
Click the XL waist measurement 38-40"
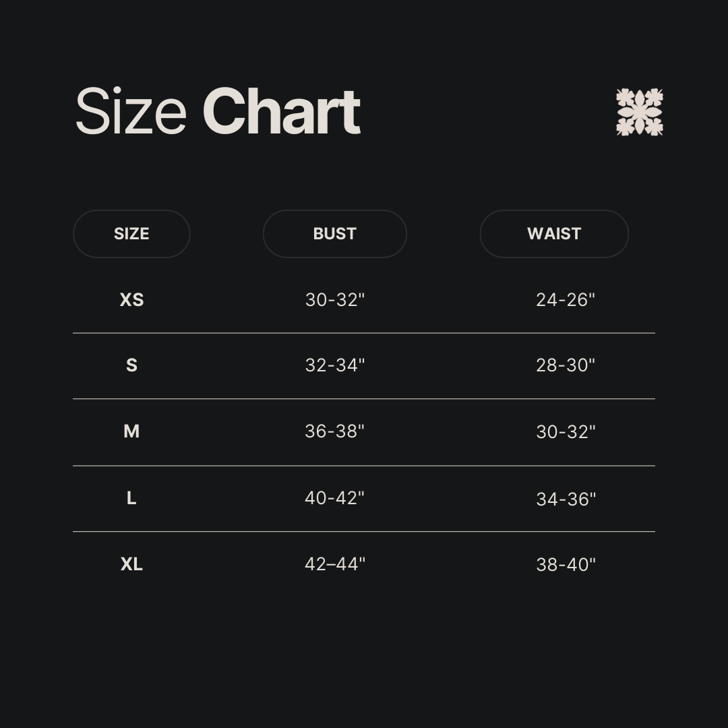point(566,565)
